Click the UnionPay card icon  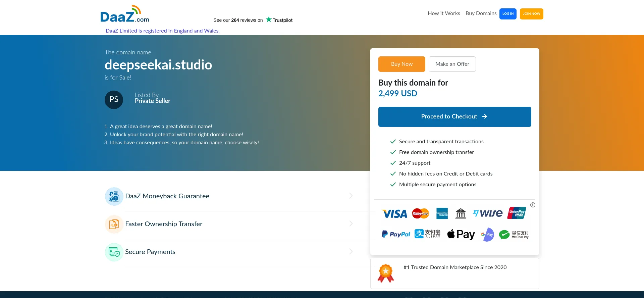pyautogui.click(x=517, y=213)
